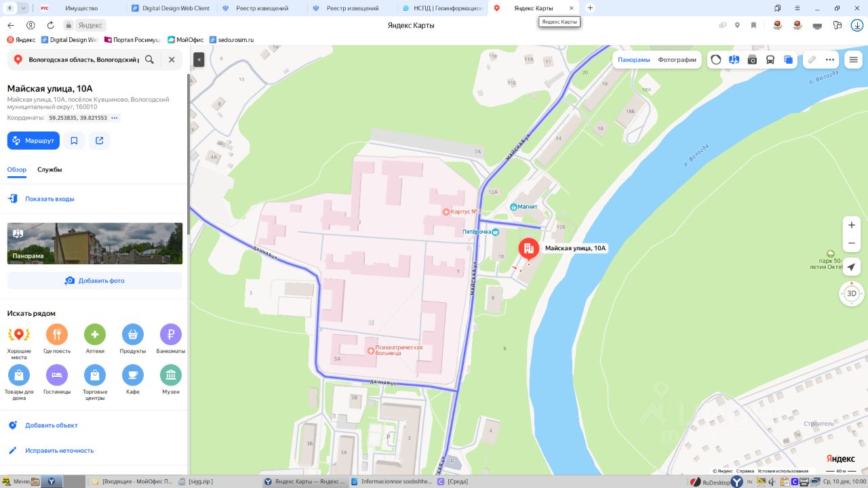This screenshot has width=868, height=488.
Task: Open the Yandex Maps hamburger menu
Action: coord(854,60)
